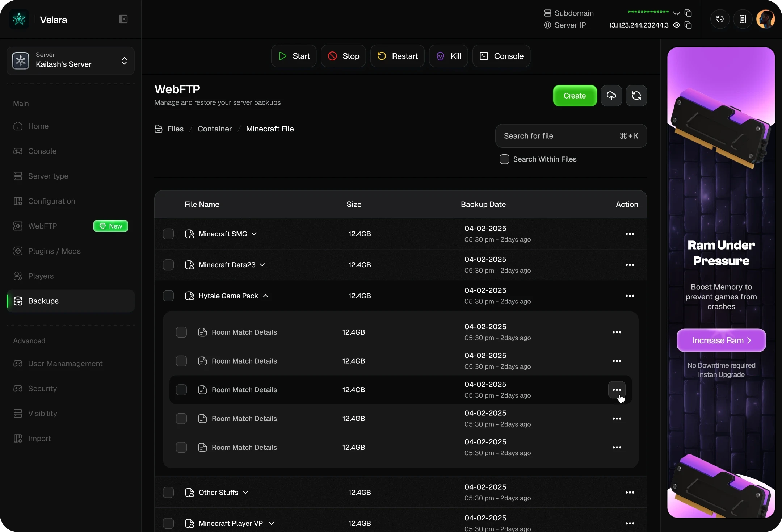Expand Minecraft Player VP folder chevron

pos(272,523)
